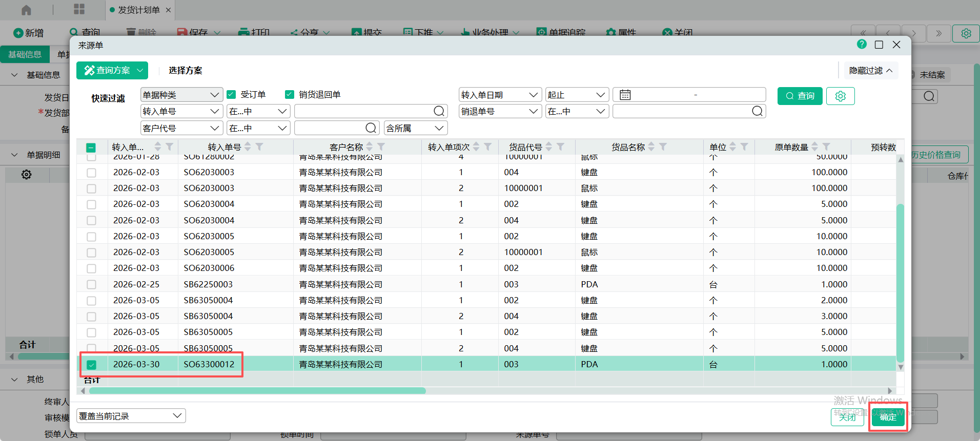
Task: Expand the 含所属 dropdown
Action: click(415, 128)
